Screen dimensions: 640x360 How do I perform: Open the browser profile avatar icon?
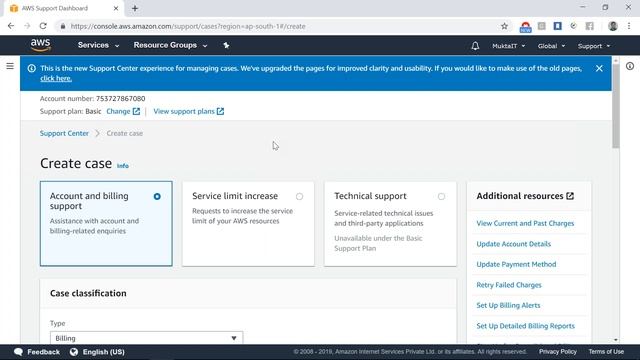click(x=613, y=26)
